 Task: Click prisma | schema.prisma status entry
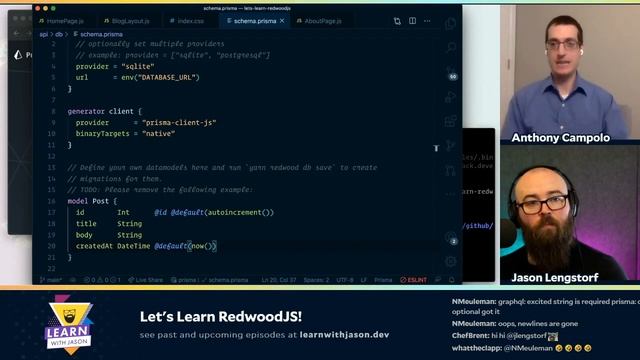209,280
